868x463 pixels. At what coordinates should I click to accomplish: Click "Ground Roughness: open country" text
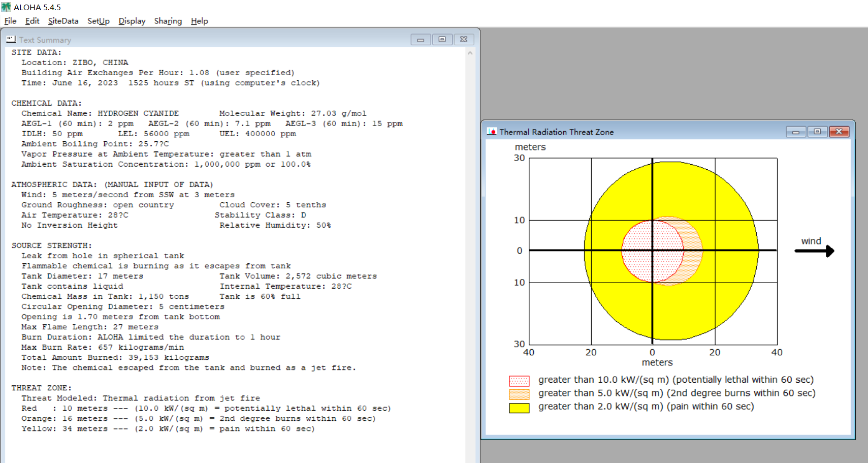coord(98,205)
